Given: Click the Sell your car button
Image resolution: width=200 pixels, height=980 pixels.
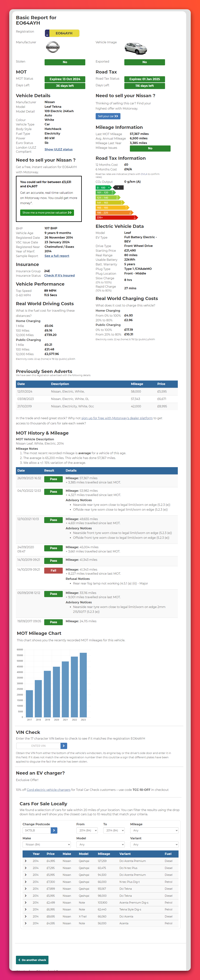Looking at the screenshot, I should tap(108, 116).
